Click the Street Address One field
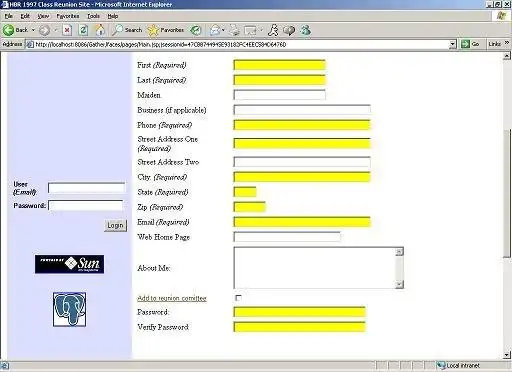This screenshot has width=512, height=372. click(302, 143)
